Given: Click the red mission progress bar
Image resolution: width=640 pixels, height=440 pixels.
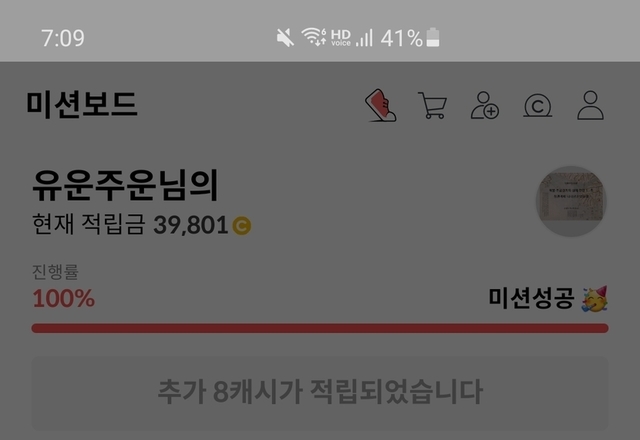Looking at the screenshot, I should click(x=320, y=328).
